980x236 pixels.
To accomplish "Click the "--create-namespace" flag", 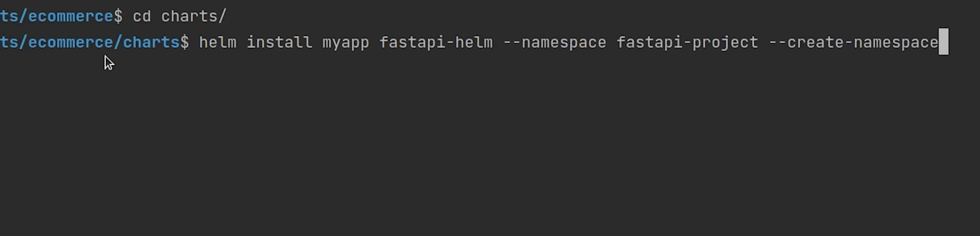I will point(853,42).
